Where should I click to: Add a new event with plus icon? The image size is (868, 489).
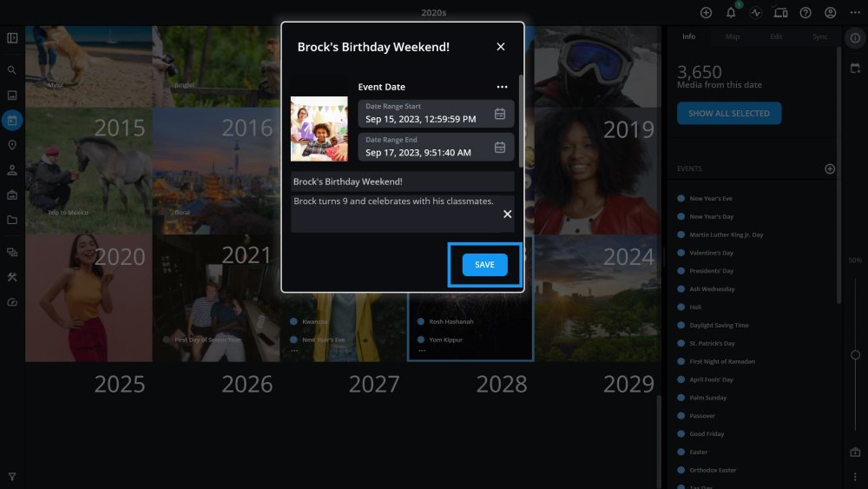click(x=829, y=169)
